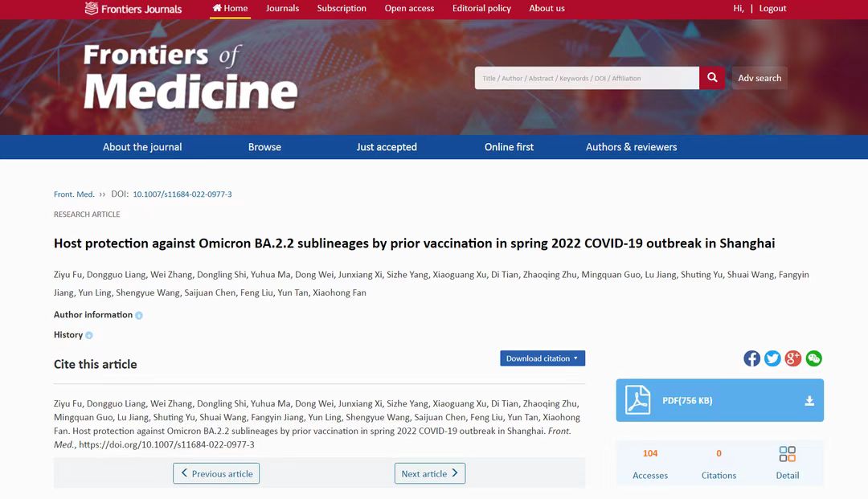The width and height of the screenshot is (868, 499).
Task: Go to Just accepted tab
Action: 387,147
